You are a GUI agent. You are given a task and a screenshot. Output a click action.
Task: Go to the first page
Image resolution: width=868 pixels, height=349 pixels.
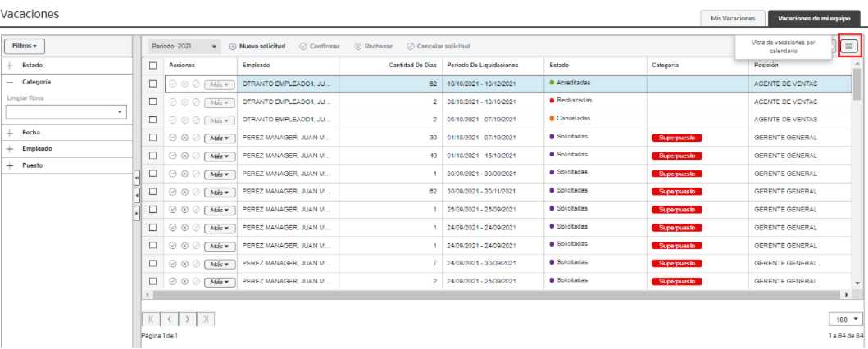152,320
